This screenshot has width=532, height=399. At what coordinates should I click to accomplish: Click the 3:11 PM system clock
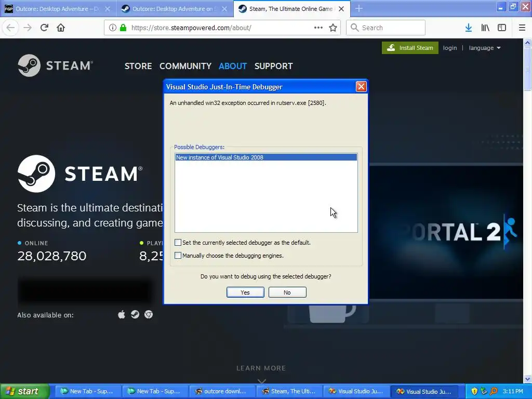pos(513,391)
